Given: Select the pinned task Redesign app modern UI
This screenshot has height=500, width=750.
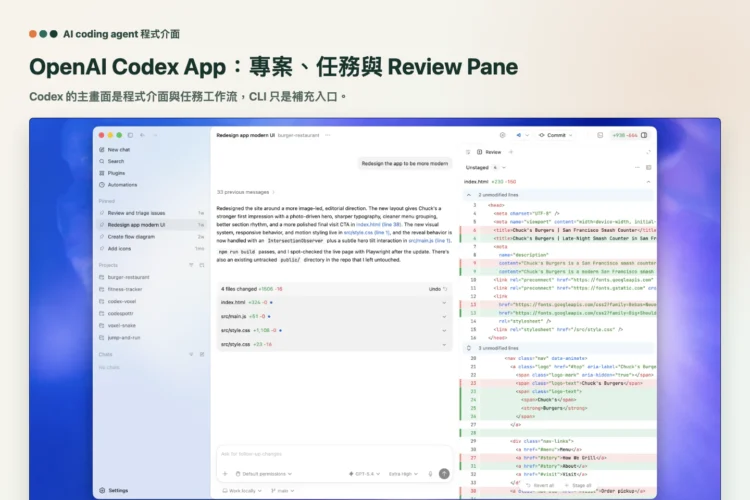Looking at the screenshot, I should point(152,225).
